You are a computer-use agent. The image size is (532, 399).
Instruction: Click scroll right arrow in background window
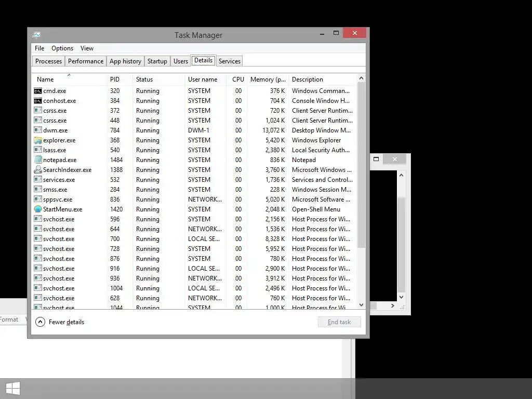coord(393,305)
